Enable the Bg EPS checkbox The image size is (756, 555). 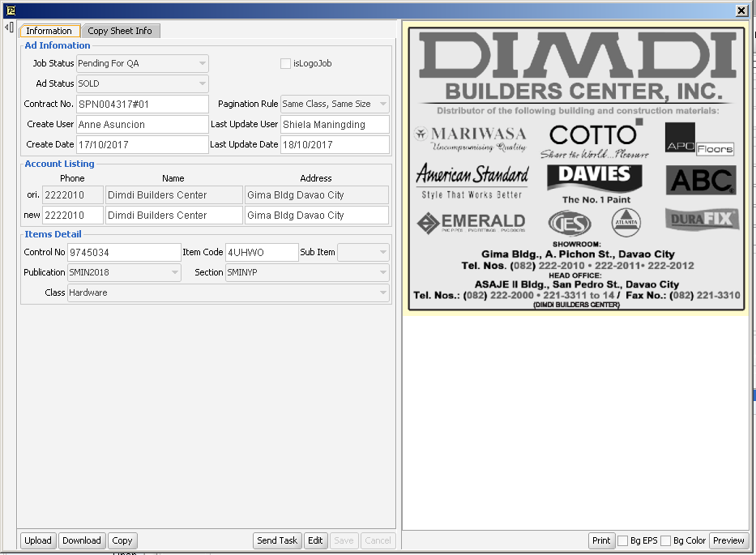[623, 540]
